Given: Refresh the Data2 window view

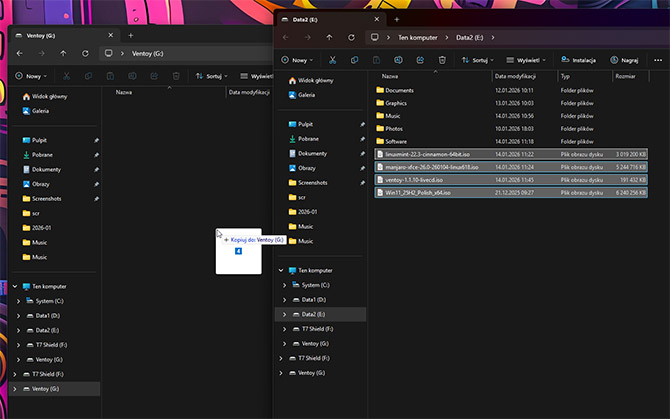Looking at the screenshot, I should pyautogui.click(x=351, y=38).
